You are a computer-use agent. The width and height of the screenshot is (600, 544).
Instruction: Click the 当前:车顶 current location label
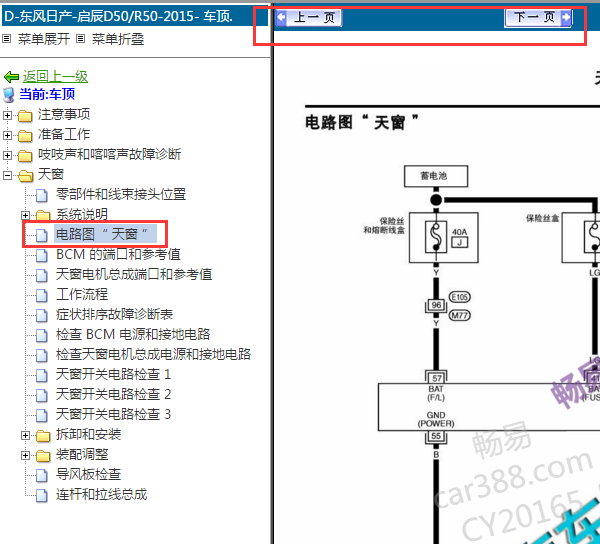coord(47,94)
